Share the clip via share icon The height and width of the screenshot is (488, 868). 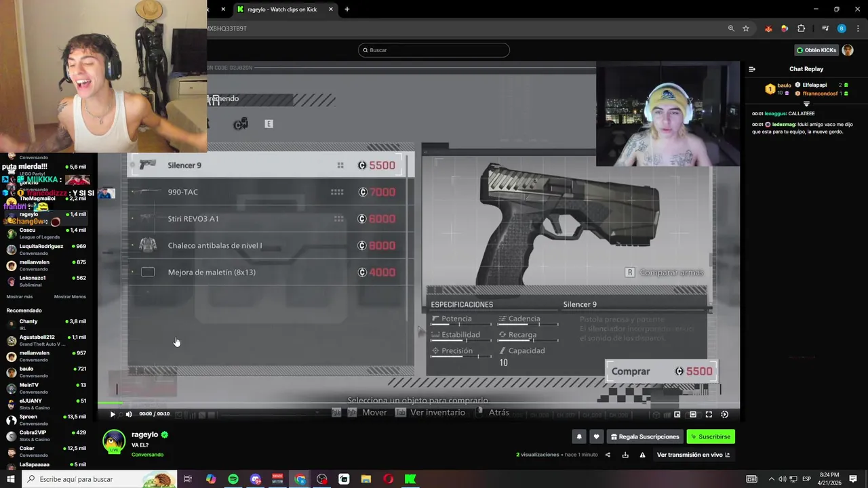pyautogui.click(x=608, y=455)
